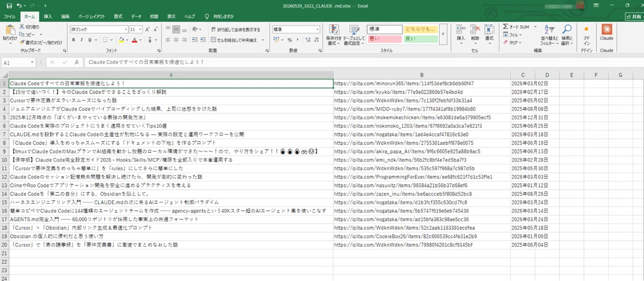The width and height of the screenshot is (644, 281).
Task: Toggle Bold formatting button
Action: coord(74,40)
